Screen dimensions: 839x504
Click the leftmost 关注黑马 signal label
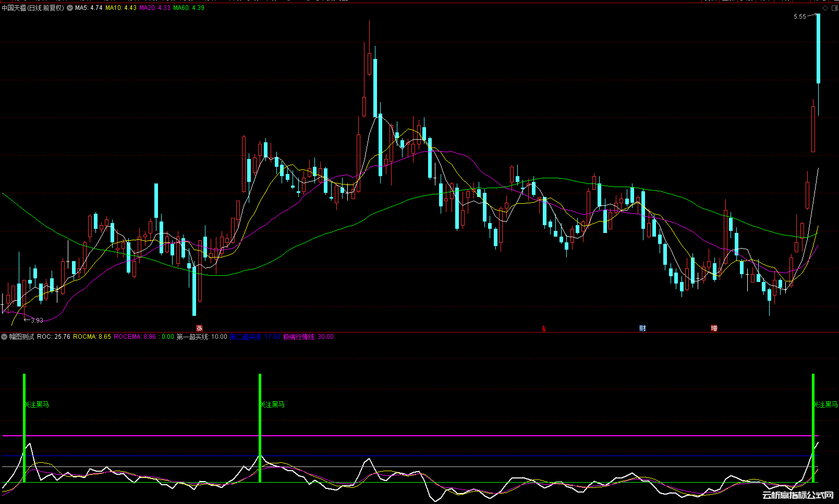37,404
